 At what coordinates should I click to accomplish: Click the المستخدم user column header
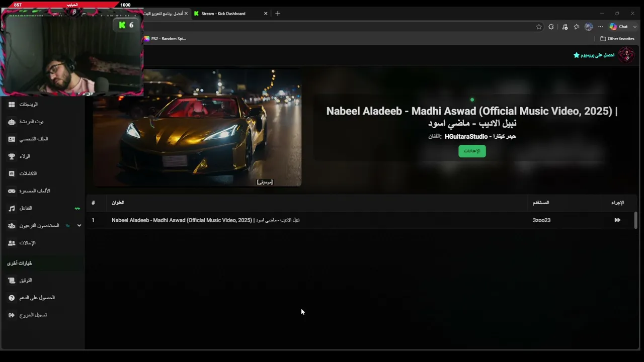tap(541, 203)
